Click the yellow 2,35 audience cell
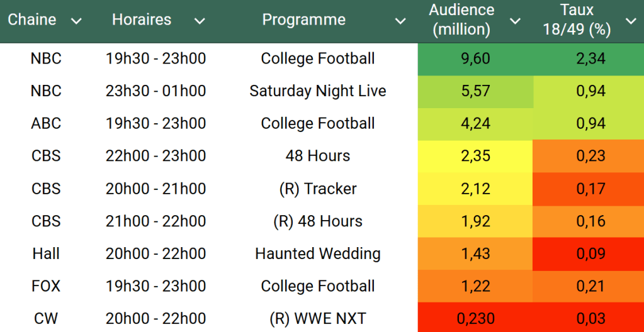The image size is (644, 332). (x=475, y=156)
